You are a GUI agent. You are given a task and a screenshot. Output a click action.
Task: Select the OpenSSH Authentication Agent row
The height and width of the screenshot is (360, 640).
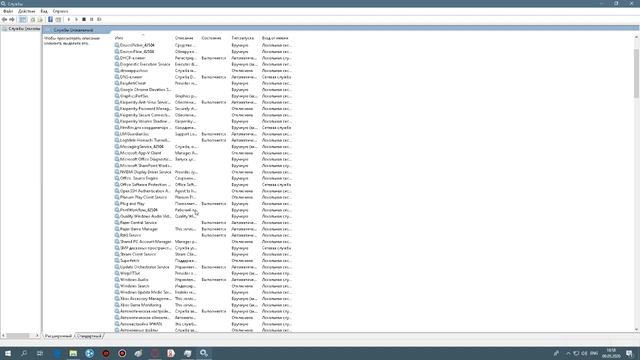tap(203, 191)
